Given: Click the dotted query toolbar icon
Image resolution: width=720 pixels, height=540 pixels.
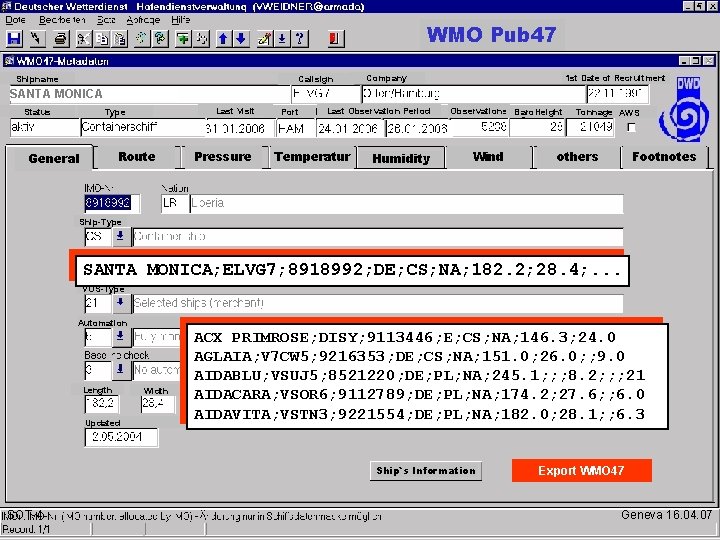Looking at the screenshot, I should 141,39.
